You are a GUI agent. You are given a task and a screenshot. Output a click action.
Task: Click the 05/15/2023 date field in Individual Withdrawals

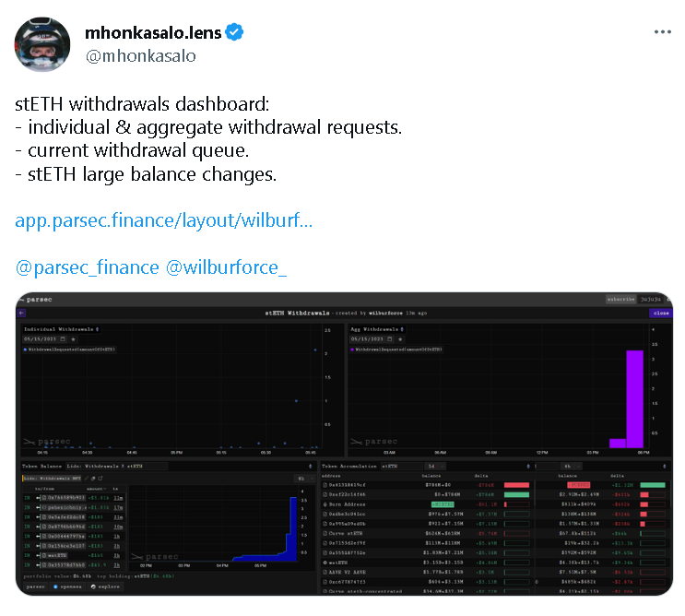tap(41, 339)
